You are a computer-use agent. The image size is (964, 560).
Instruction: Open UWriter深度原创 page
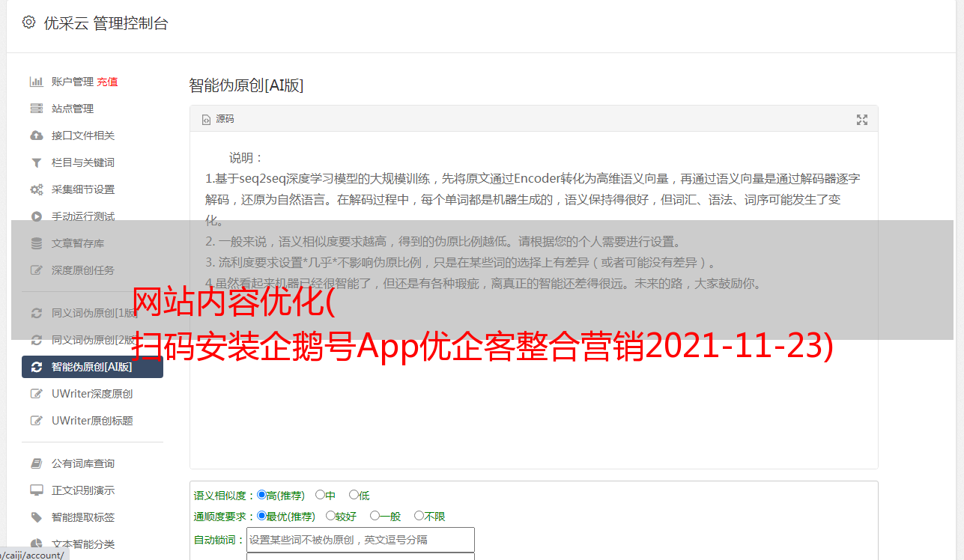pos(92,394)
